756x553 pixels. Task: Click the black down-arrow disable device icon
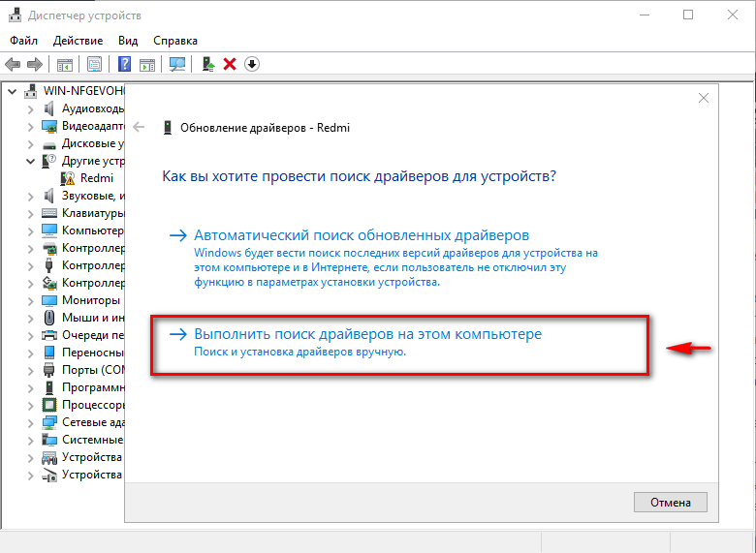[252, 64]
